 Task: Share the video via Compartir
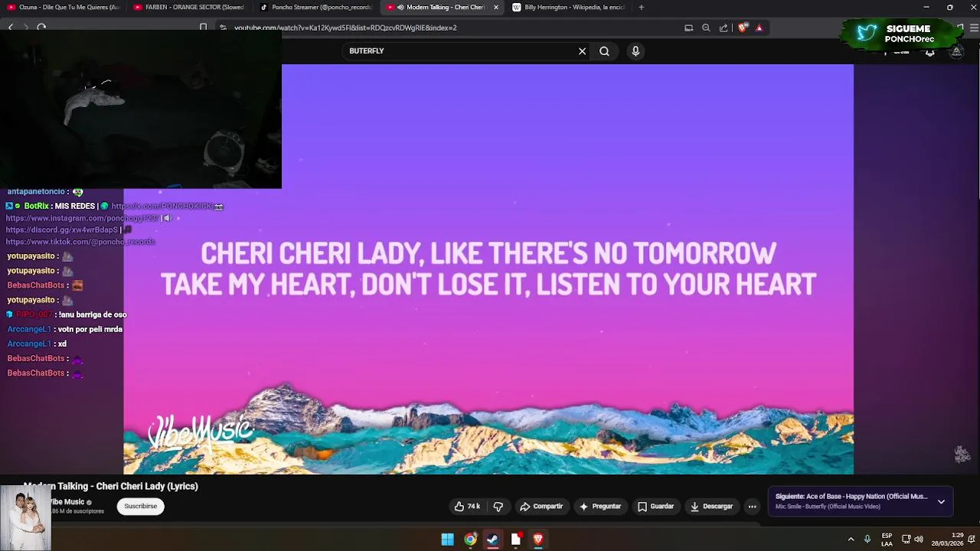[541, 507]
